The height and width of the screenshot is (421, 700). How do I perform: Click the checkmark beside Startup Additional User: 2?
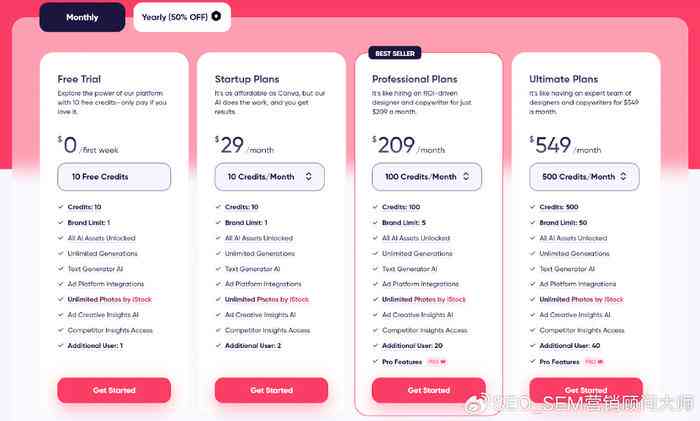click(218, 346)
